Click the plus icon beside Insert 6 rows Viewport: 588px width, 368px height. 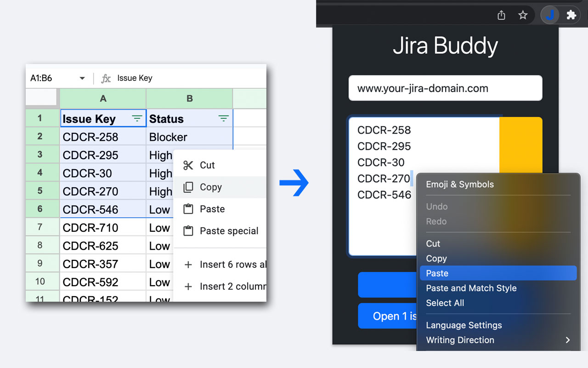[188, 264]
